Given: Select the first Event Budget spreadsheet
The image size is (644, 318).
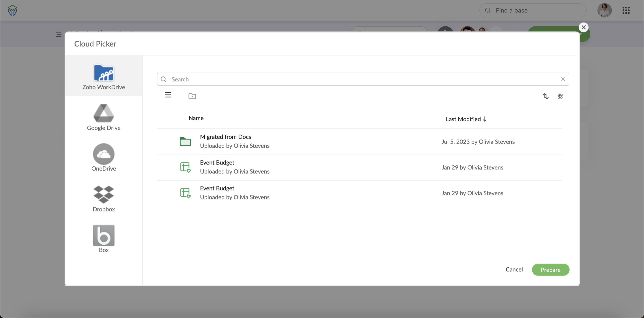Looking at the screenshot, I should pyautogui.click(x=217, y=163).
